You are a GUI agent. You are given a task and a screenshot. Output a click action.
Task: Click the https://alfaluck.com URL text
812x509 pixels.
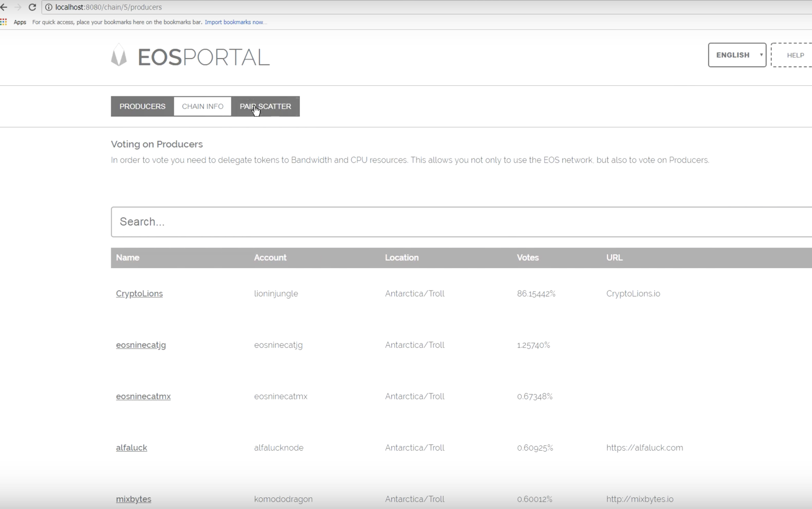(645, 448)
